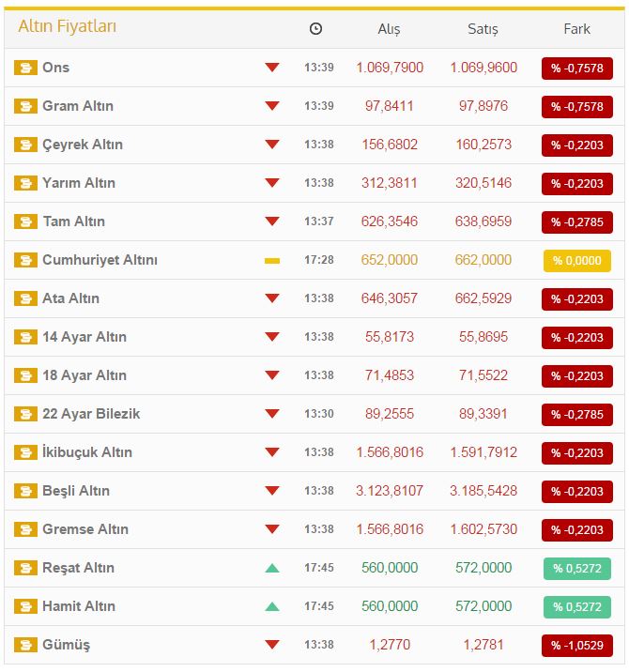The height and width of the screenshot is (672, 629).
Task: Click the gold icon beside Çeyrek Altın
Action: 25,145
